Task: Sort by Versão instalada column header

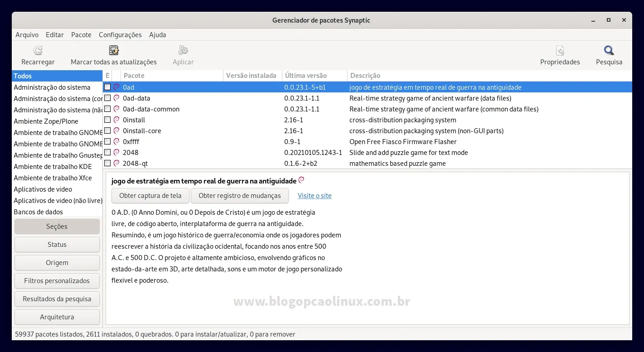Action: coord(252,76)
